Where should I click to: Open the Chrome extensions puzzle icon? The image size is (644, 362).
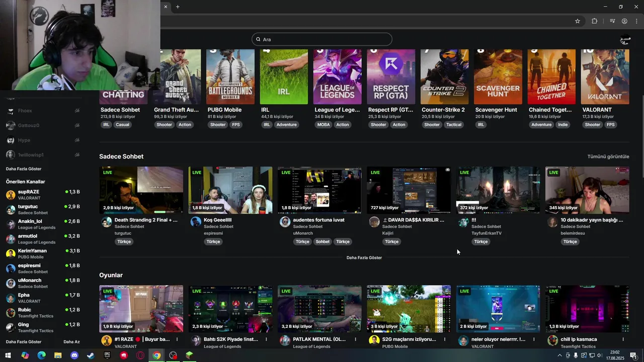[594, 21]
